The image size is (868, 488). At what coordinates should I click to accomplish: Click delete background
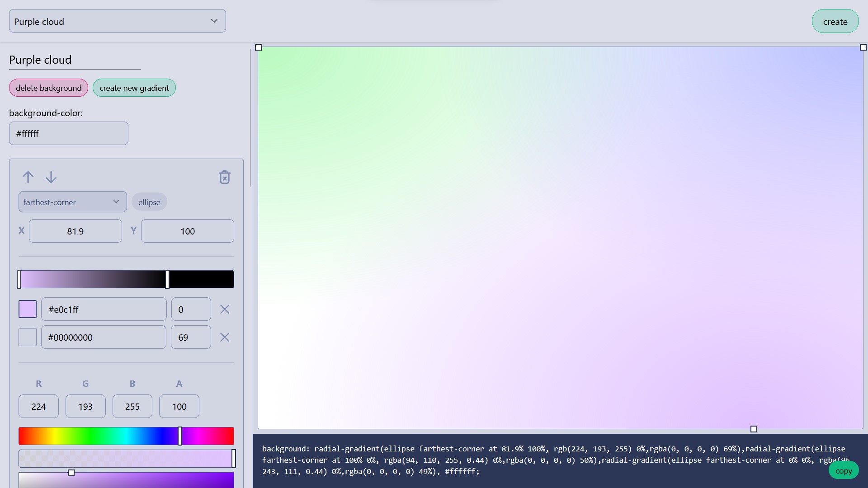[x=48, y=88]
